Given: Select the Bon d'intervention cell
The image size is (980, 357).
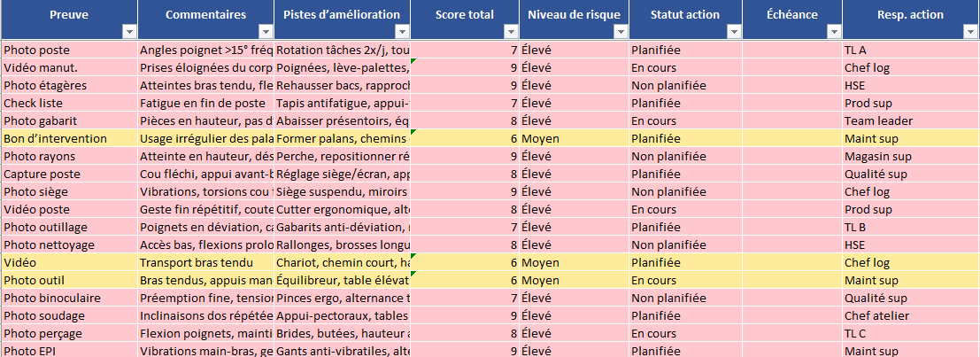Looking at the screenshot, I should point(69,139).
